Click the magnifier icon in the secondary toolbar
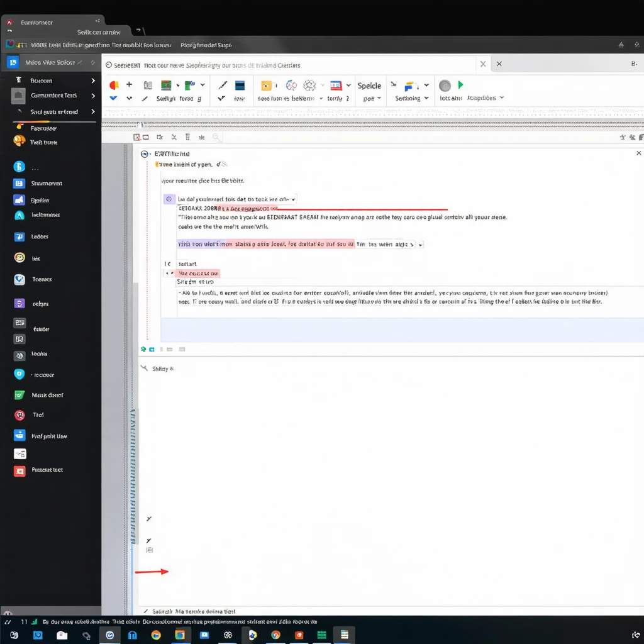 [x=216, y=136]
